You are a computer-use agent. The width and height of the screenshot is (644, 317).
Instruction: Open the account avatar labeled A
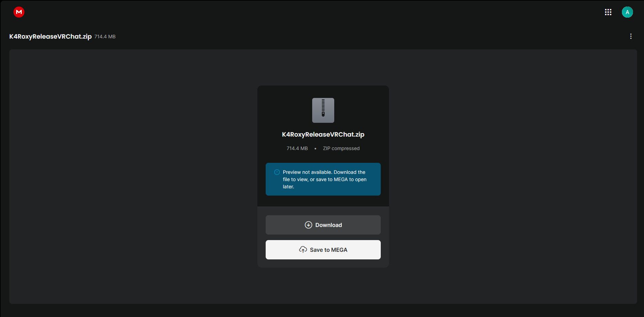pos(627,12)
